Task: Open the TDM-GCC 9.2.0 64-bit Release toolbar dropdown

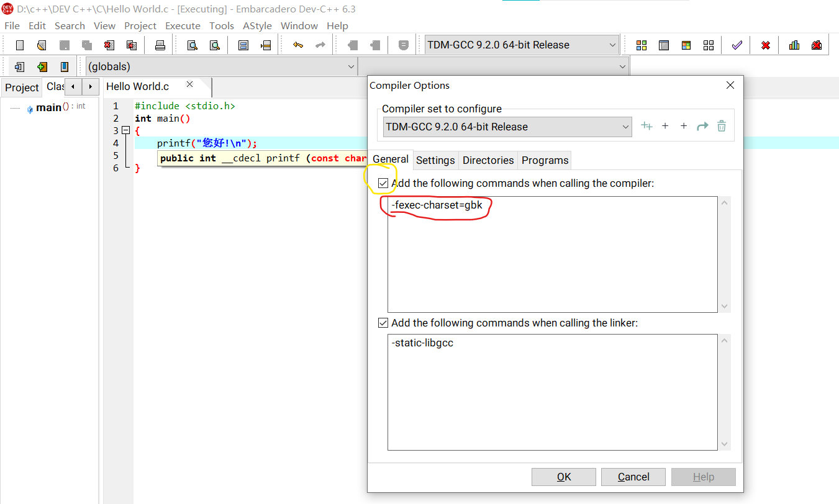Action: [612, 45]
